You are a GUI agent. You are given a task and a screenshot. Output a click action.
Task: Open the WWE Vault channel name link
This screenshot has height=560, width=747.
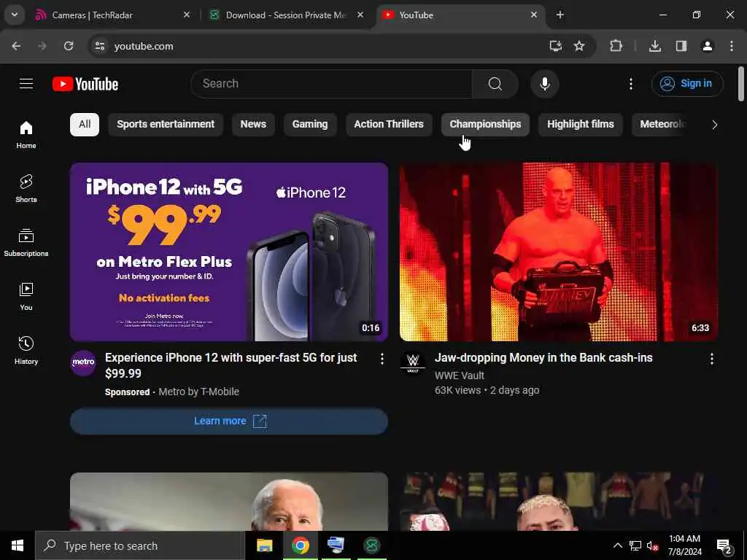(x=460, y=376)
